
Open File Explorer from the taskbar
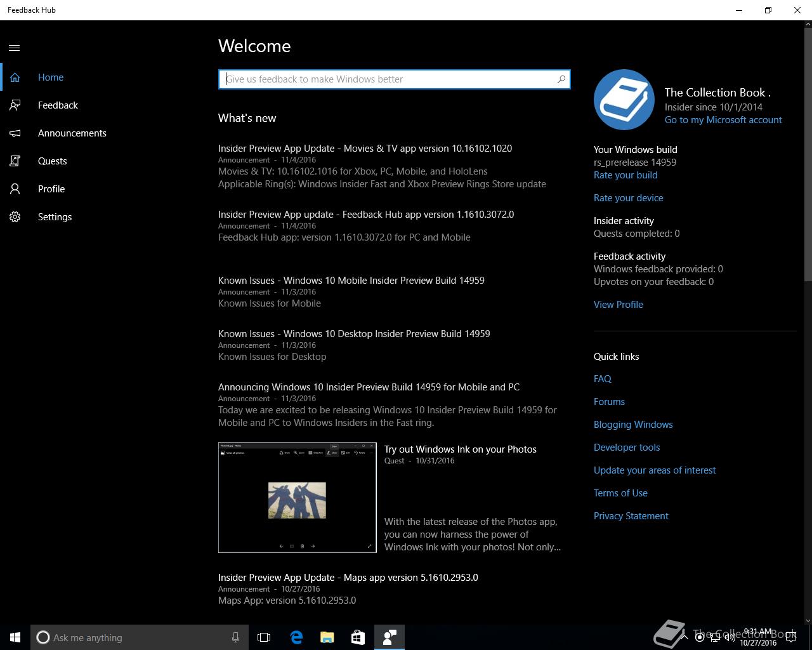pyautogui.click(x=327, y=637)
